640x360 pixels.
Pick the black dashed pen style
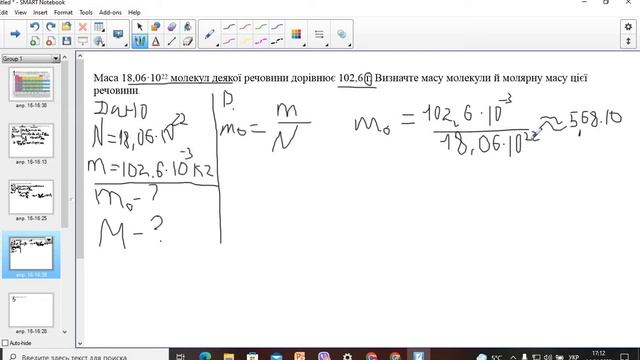click(x=277, y=41)
